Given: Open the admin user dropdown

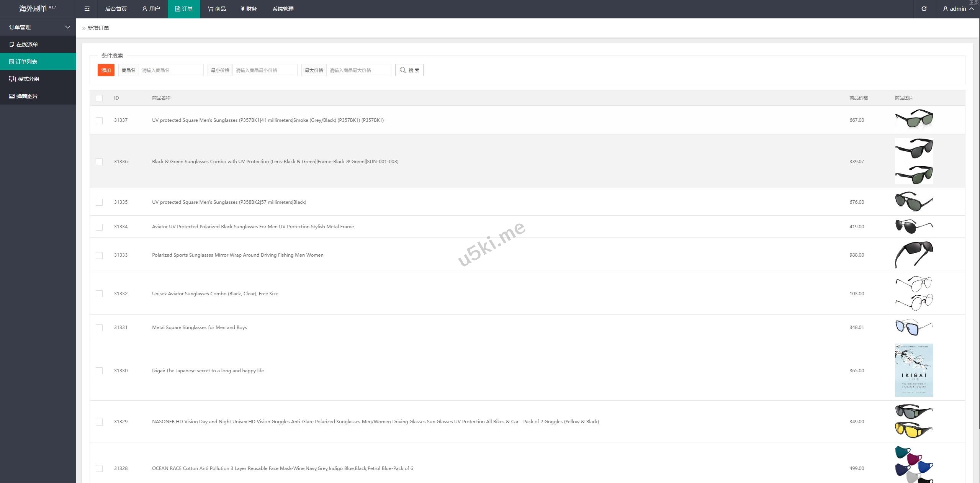Looking at the screenshot, I should (x=958, y=9).
